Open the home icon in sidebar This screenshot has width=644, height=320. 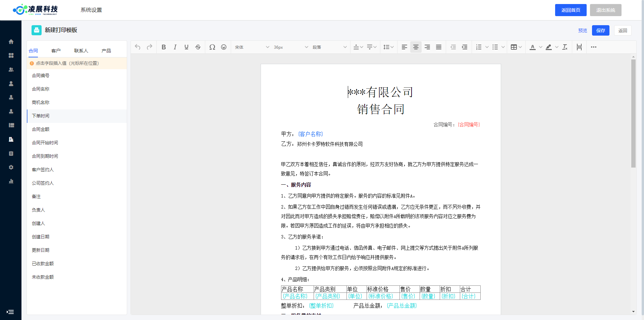coord(11,42)
